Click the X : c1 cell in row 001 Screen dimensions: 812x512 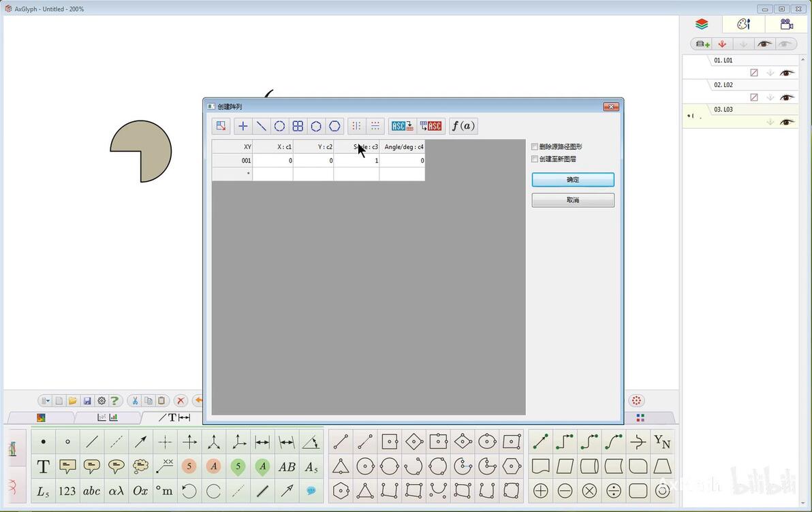pos(273,161)
